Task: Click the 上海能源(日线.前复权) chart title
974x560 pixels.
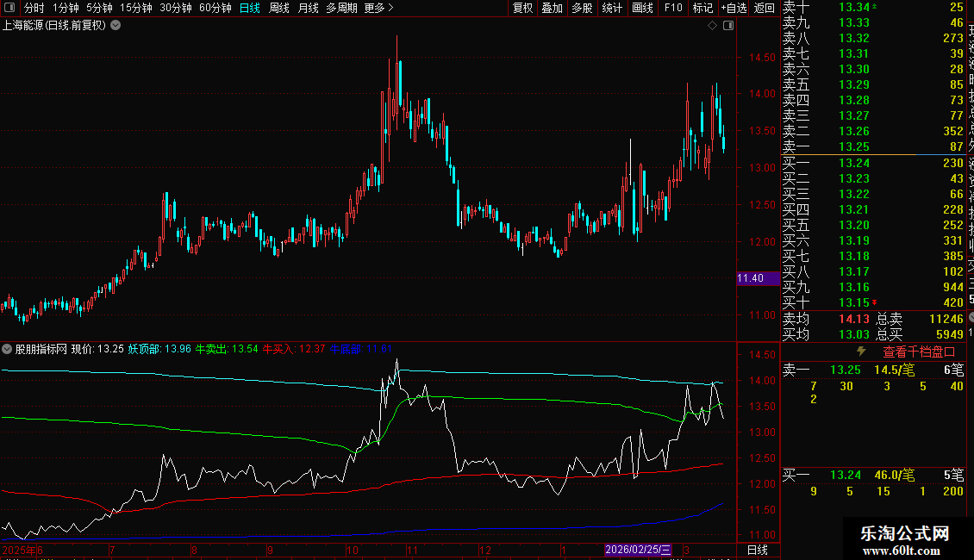Action: click(x=54, y=26)
